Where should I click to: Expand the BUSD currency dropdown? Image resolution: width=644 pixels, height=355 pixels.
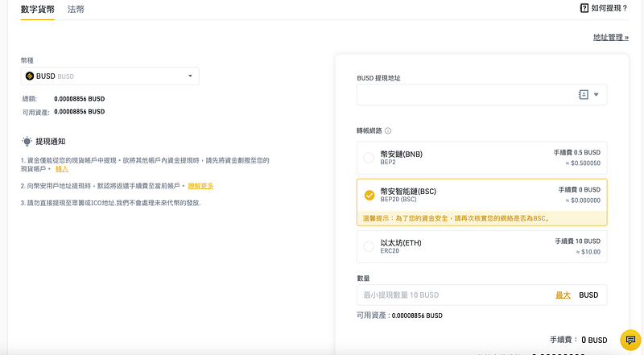tap(190, 76)
